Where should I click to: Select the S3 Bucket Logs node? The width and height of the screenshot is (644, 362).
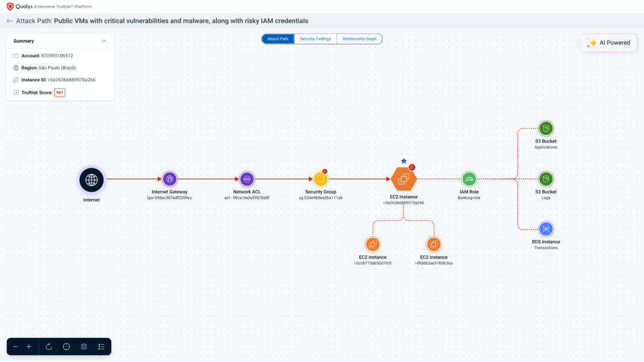click(x=545, y=179)
